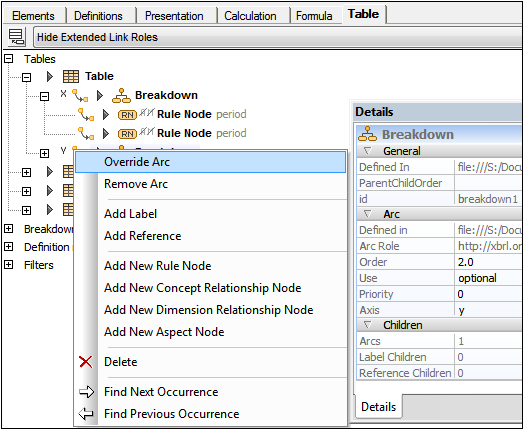Click the Find Next Occurrence arrow icon

pyautogui.click(x=87, y=392)
